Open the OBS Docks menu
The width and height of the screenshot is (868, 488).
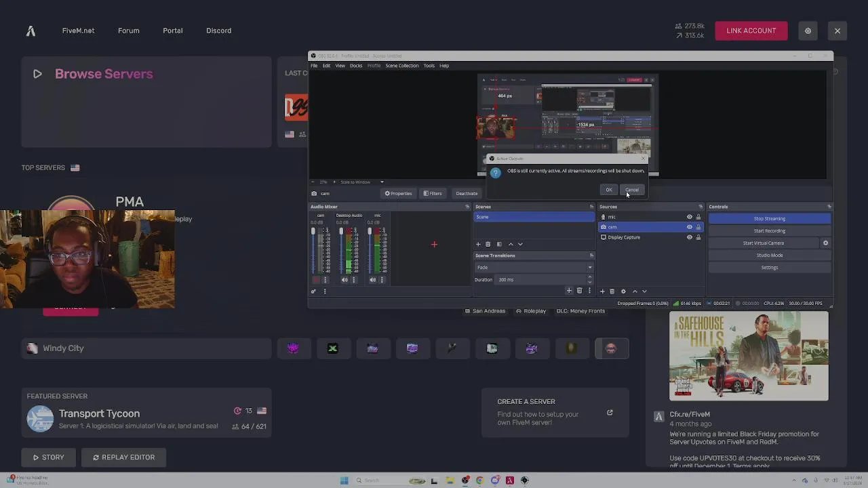[x=356, y=66]
